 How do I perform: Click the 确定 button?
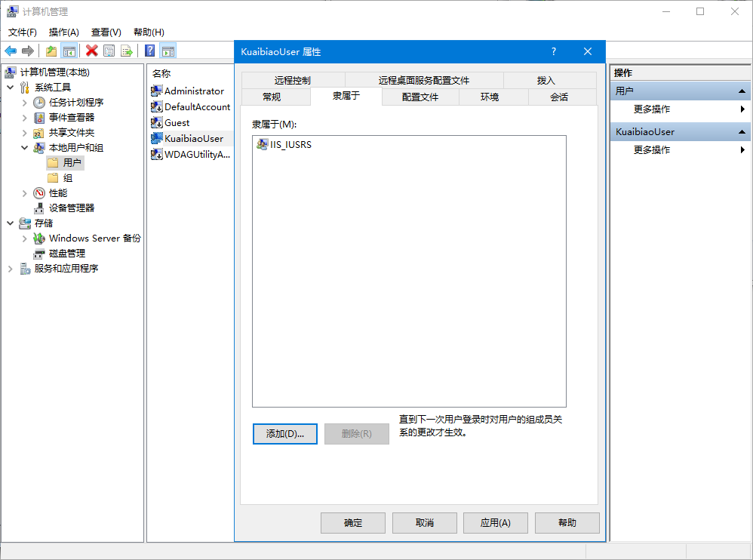point(353,522)
